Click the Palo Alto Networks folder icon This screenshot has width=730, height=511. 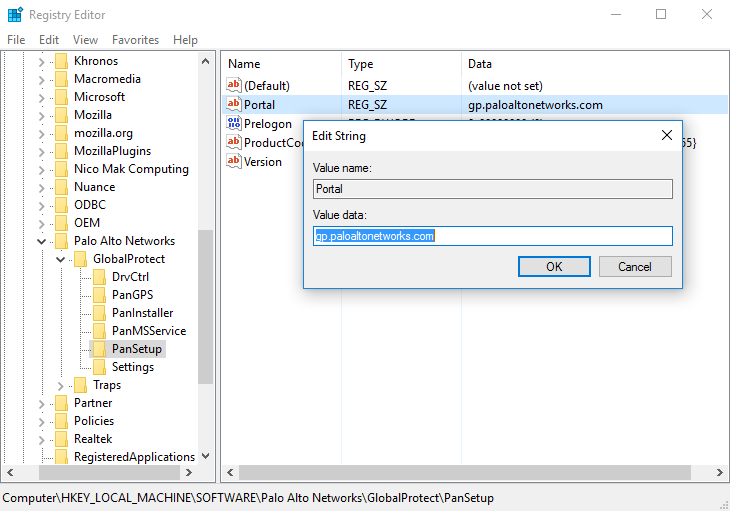point(61,241)
